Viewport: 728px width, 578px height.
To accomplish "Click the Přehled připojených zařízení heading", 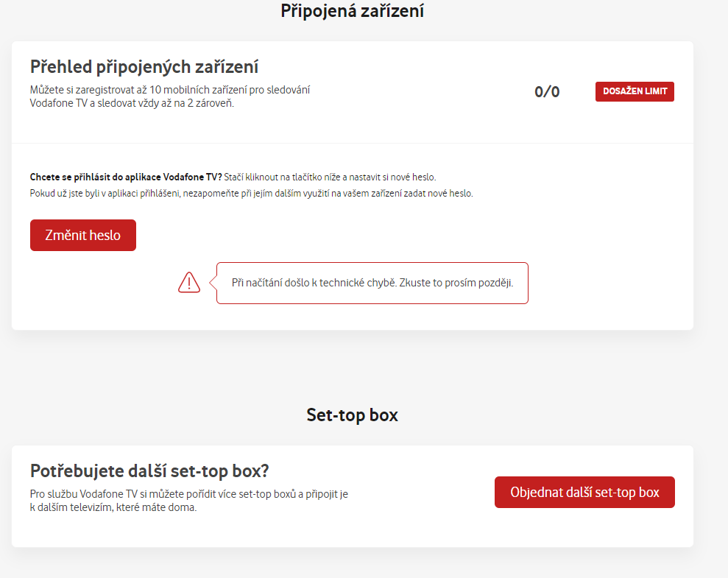I will point(144,67).
